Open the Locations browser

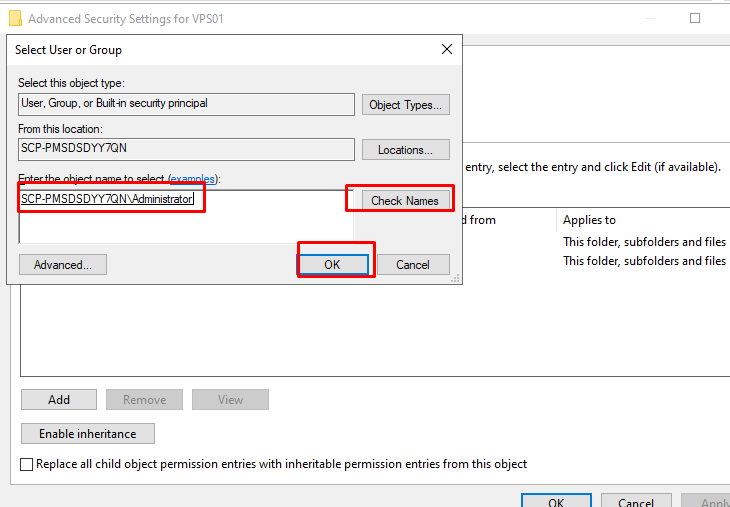pos(406,150)
